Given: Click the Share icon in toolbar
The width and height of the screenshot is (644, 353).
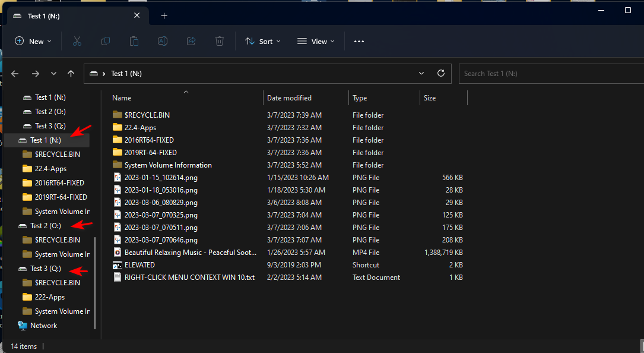Looking at the screenshot, I should (191, 41).
